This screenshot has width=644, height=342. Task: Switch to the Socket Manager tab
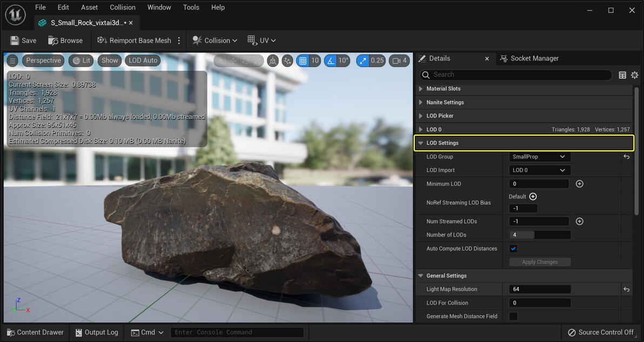pyautogui.click(x=528, y=58)
